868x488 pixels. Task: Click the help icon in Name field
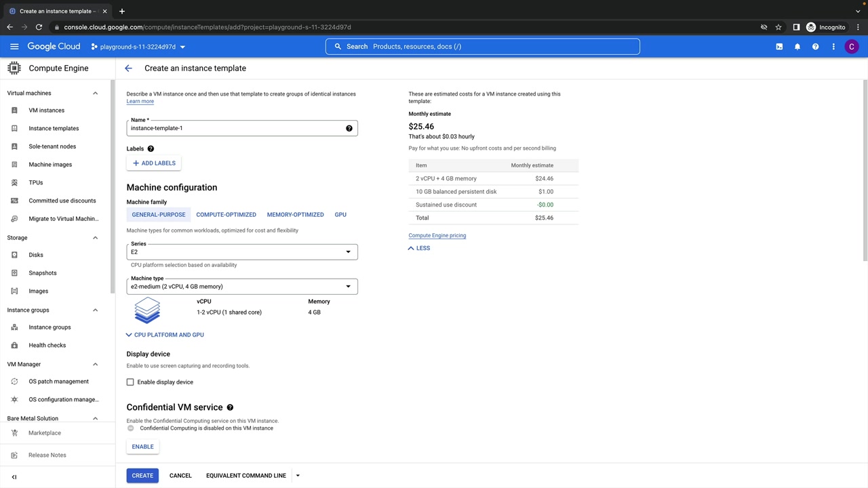(349, 128)
